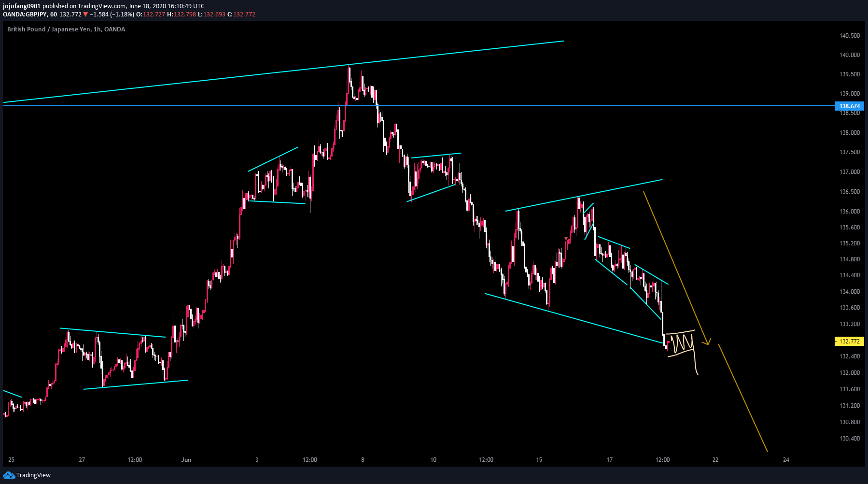Click the TradingView brand text at bottom
Image resolution: width=868 pixels, height=484 pixels.
[33, 475]
